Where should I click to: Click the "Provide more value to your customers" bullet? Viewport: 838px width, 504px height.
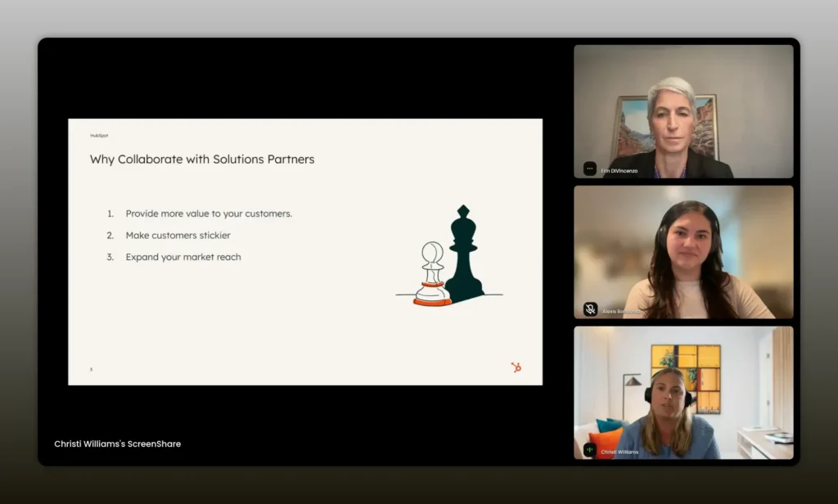[209, 214]
